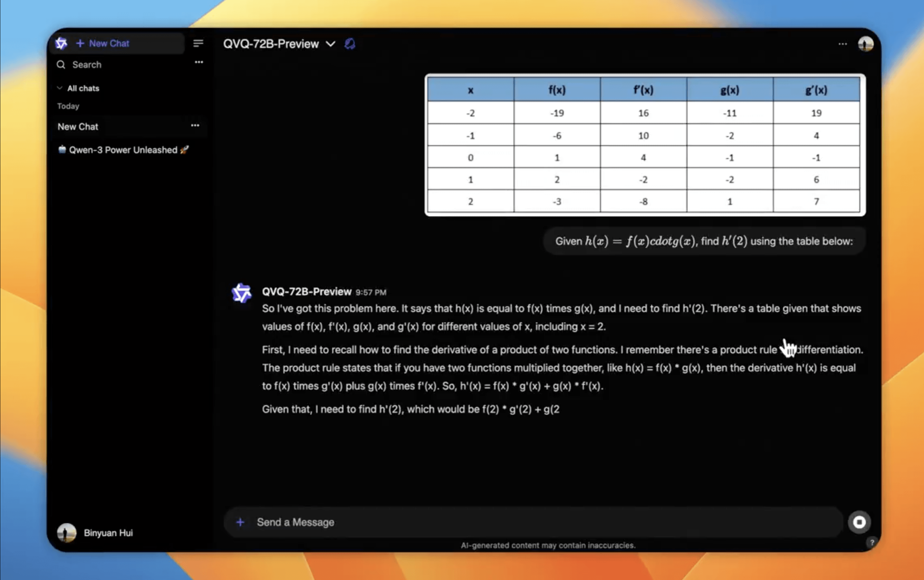This screenshot has width=924, height=580.
Task: Click the Qwen logo in sidebar
Action: (61, 43)
